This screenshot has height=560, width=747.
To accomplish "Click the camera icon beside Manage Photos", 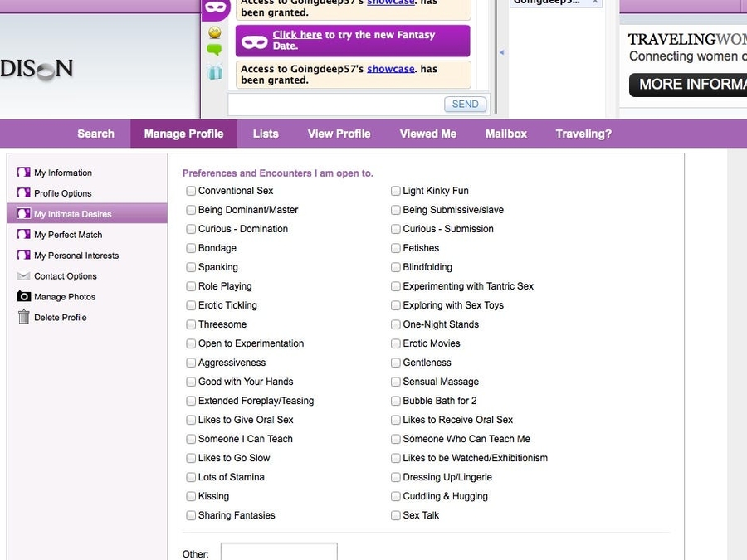I will click(24, 297).
